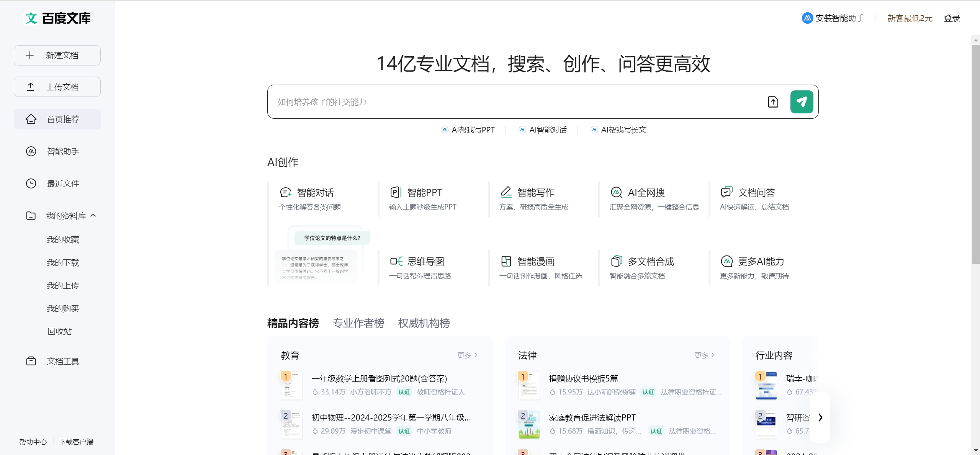This screenshot has height=455, width=980.
Task: Click the upload icon inside the search bar
Action: click(772, 102)
